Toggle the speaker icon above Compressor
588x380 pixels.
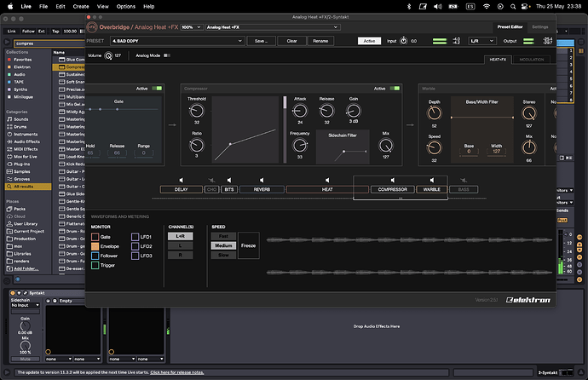[392, 180]
